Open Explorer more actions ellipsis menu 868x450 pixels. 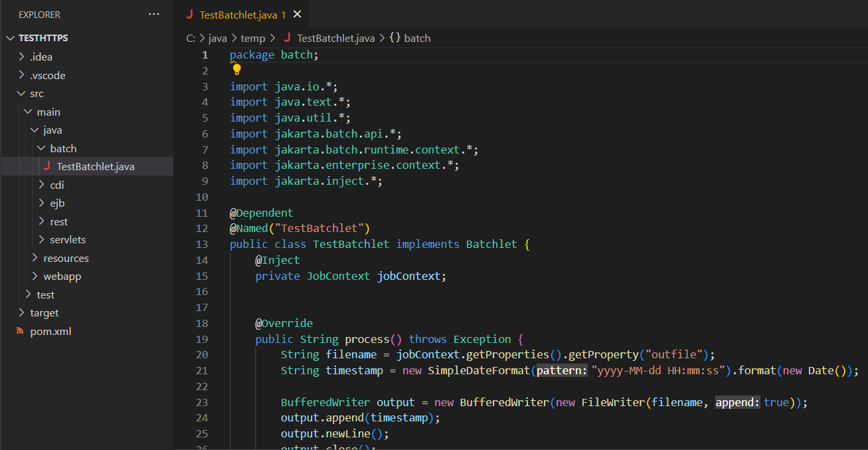point(154,14)
